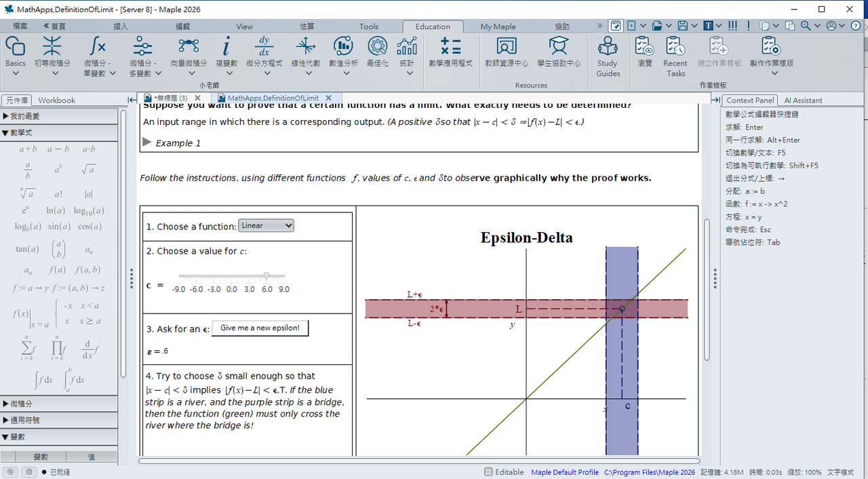
Task: Expand the Example 1 section
Action: tap(147, 142)
